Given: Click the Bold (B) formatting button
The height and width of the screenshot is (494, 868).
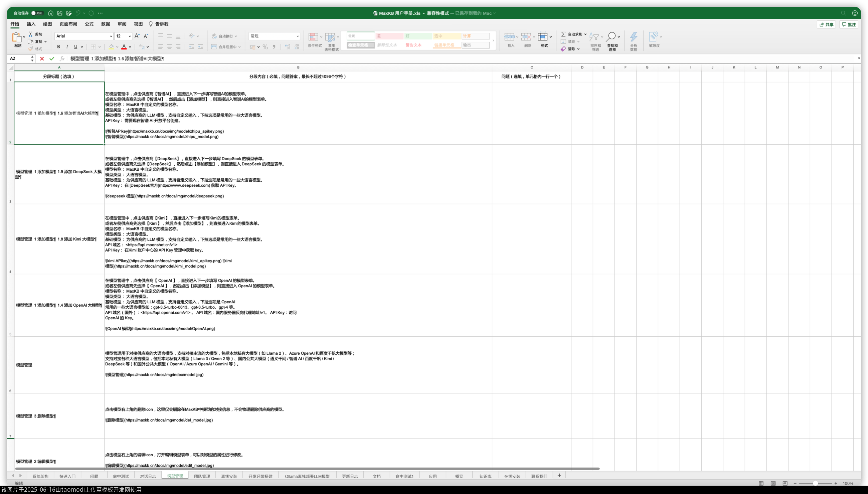Looking at the screenshot, I should 58,47.
